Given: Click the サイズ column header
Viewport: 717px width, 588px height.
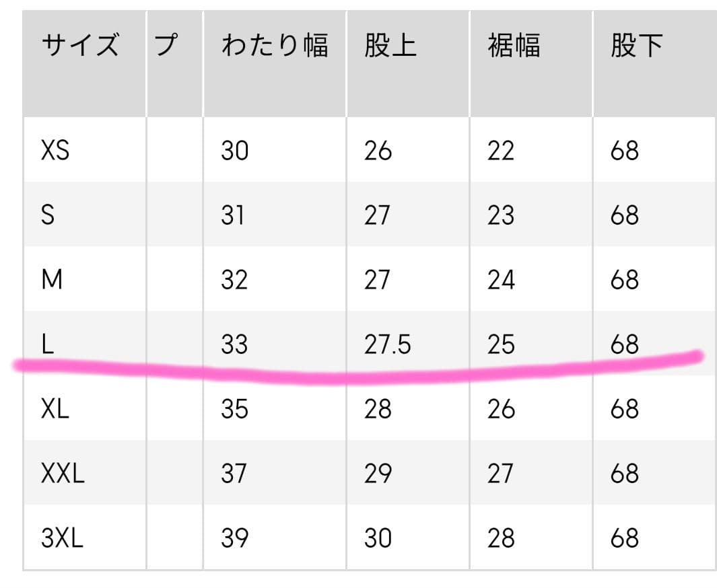Looking at the screenshot, I should 80,46.
